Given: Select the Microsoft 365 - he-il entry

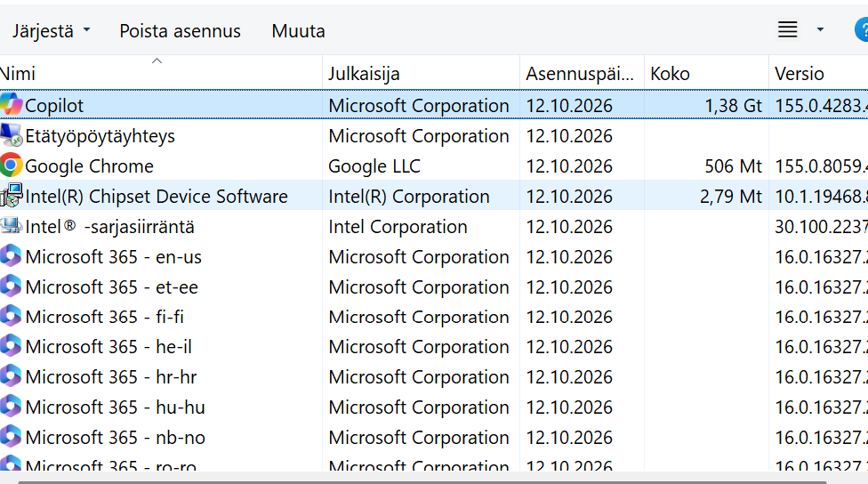Looking at the screenshot, I should [108, 347].
